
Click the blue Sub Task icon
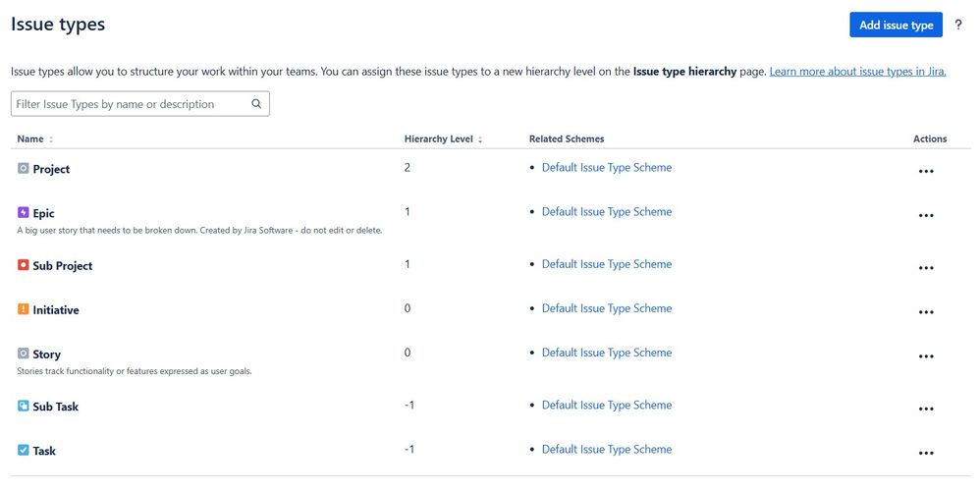pos(24,406)
